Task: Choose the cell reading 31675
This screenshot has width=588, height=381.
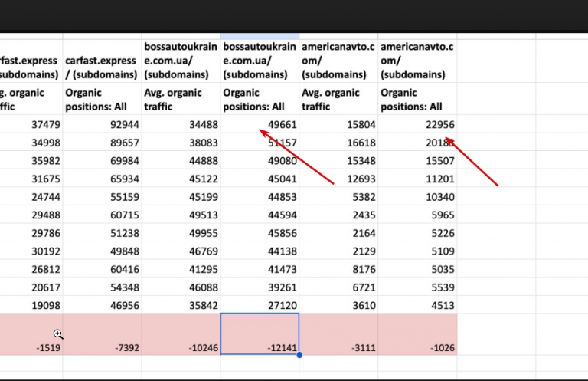Action: (x=31, y=179)
